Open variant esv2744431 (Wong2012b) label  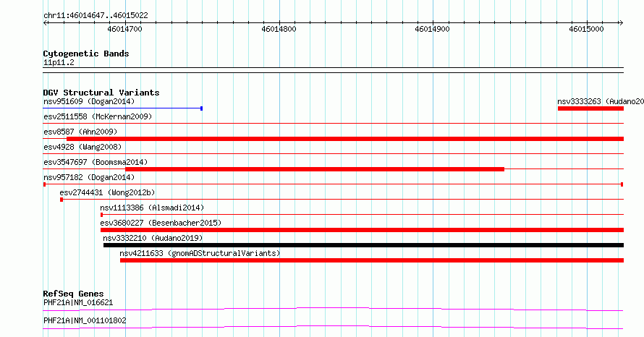[x=107, y=192]
